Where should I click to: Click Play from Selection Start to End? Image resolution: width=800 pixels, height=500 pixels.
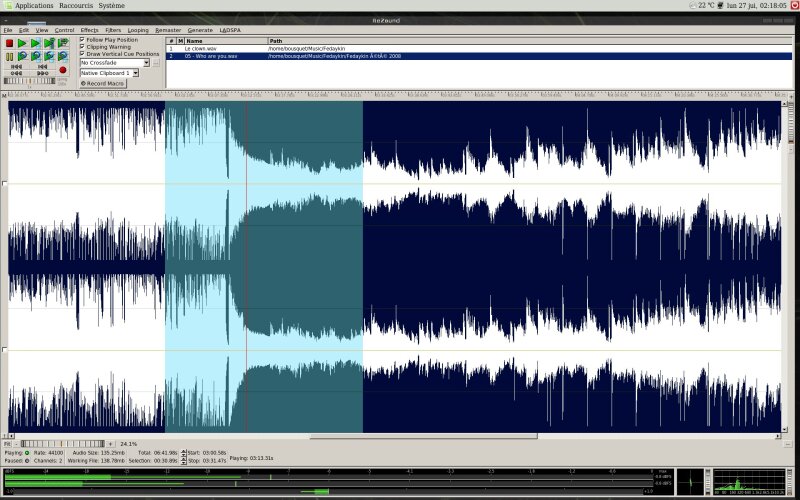[49, 43]
